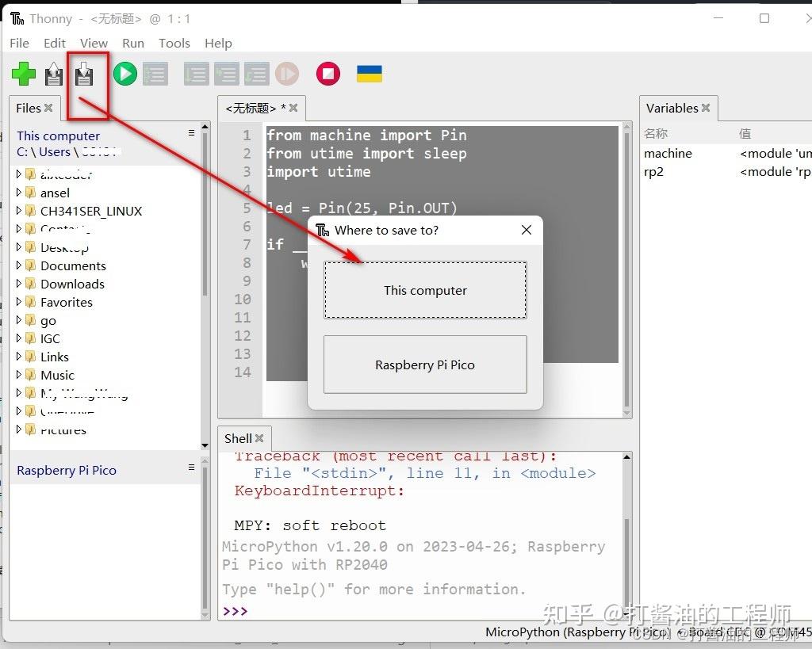Expand the Links folder

19,356
